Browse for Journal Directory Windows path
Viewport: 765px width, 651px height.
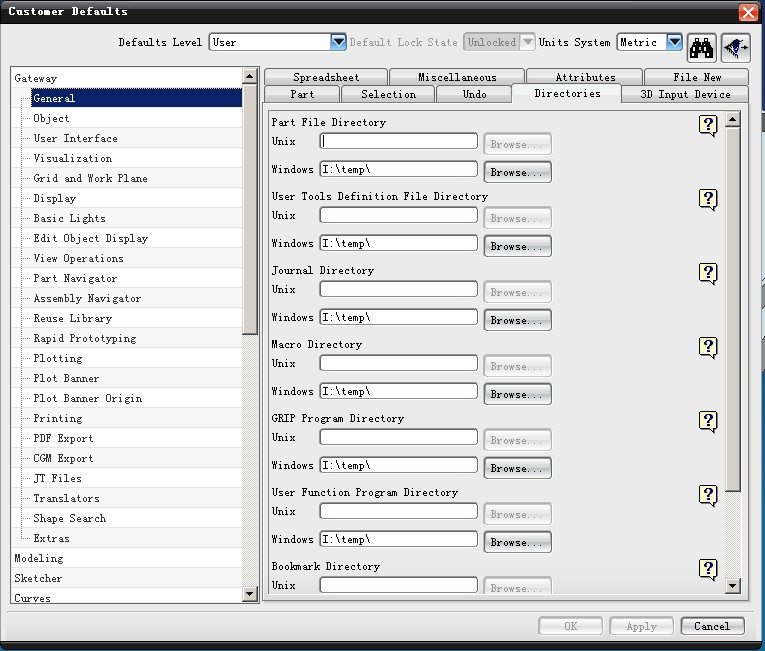pos(518,321)
